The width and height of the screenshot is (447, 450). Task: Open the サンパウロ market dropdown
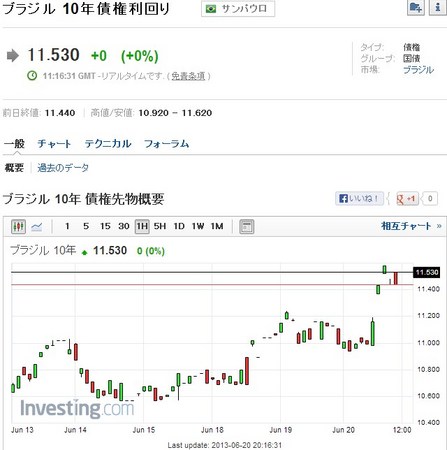(238, 9)
